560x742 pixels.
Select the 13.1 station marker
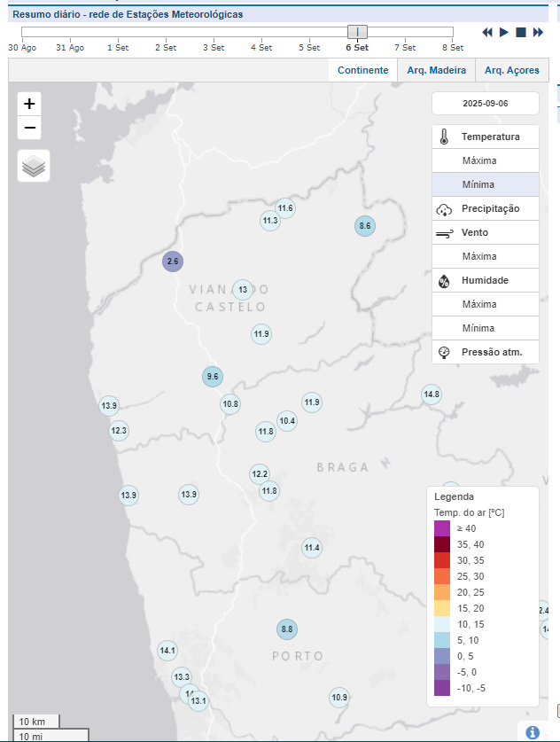pos(198,701)
